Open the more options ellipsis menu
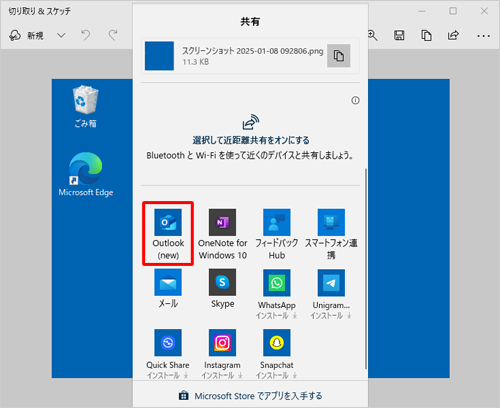The height and width of the screenshot is (408, 500). 483,36
